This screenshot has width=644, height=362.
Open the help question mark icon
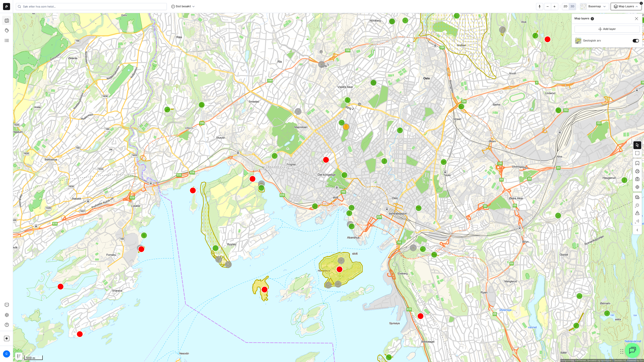tap(7, 325)
